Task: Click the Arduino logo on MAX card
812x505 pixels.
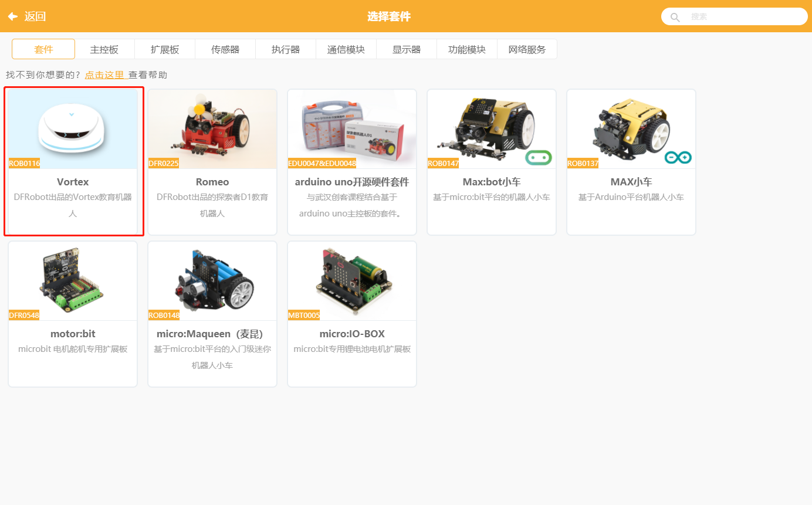Action: click(678, 157)
